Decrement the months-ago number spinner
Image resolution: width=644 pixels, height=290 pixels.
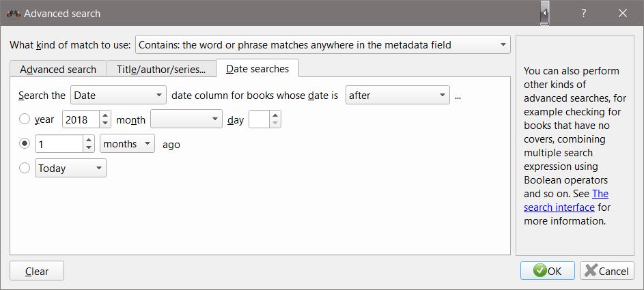[x=89, y=148]
